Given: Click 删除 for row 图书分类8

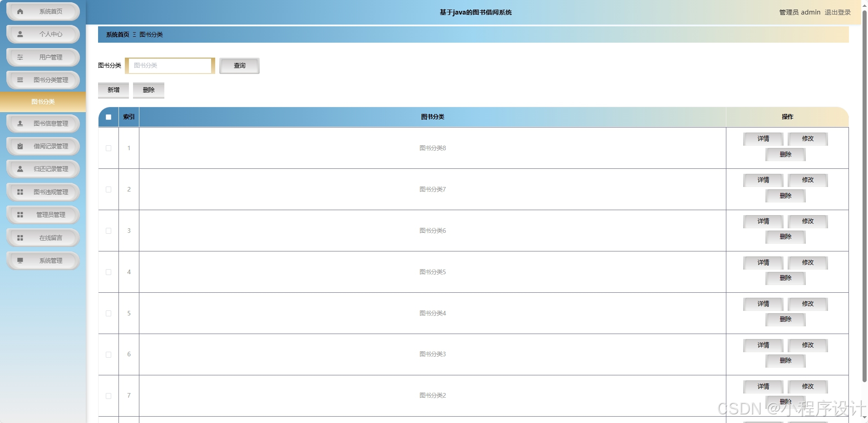Looking at the screenshot, I should coord(785,155).
